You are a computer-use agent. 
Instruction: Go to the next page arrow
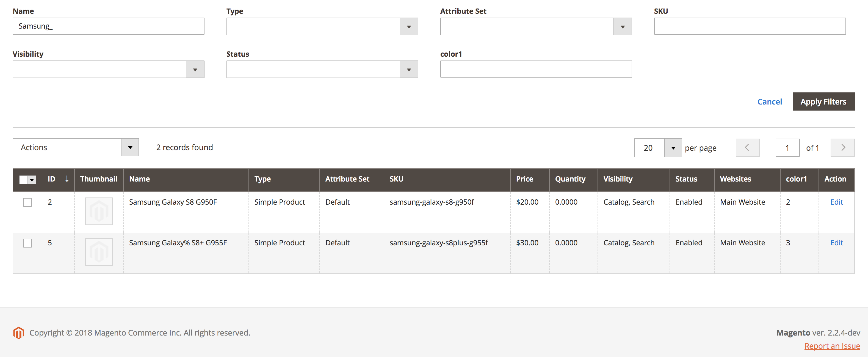[842, 148]
